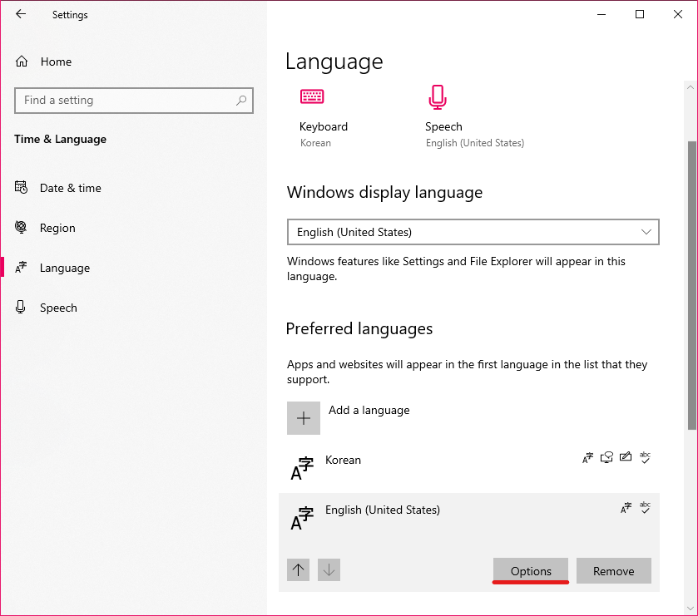The image size is (698, 616).
Task: Go back using the Settings back arrow
Action: coord(21,14)
